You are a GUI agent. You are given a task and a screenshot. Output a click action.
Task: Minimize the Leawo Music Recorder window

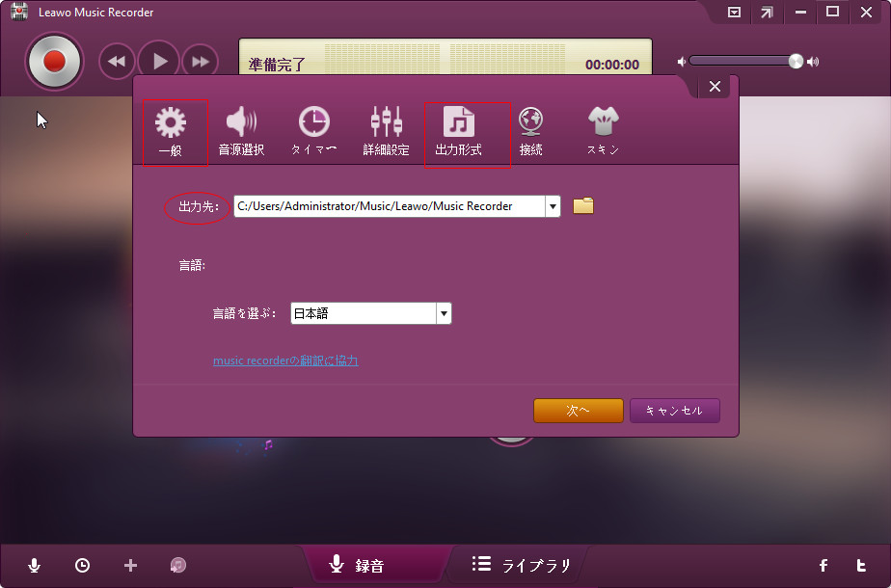[800, 12]
